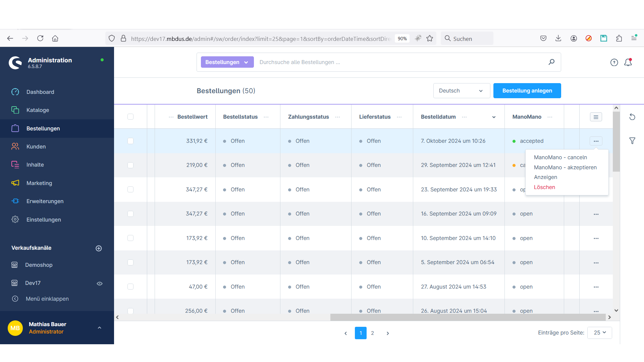Open Zahlungsstatus column options dots
644x362 pixels.
(337, 117)
